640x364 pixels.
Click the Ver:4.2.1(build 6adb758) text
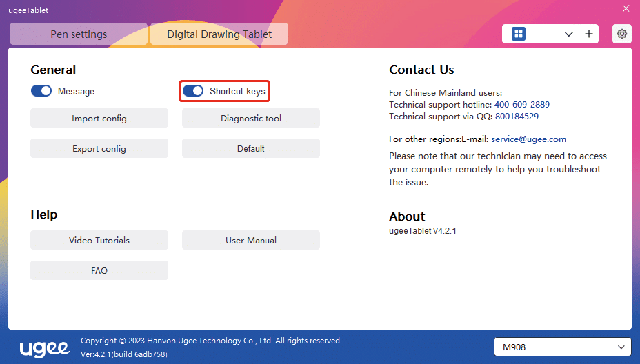coord(124,354)
